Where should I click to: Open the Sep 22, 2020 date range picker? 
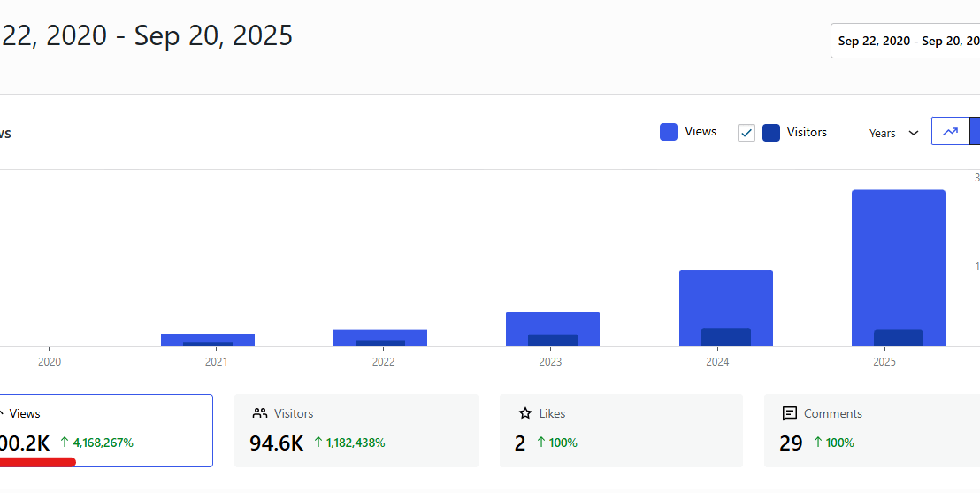(x=907, y=41)
